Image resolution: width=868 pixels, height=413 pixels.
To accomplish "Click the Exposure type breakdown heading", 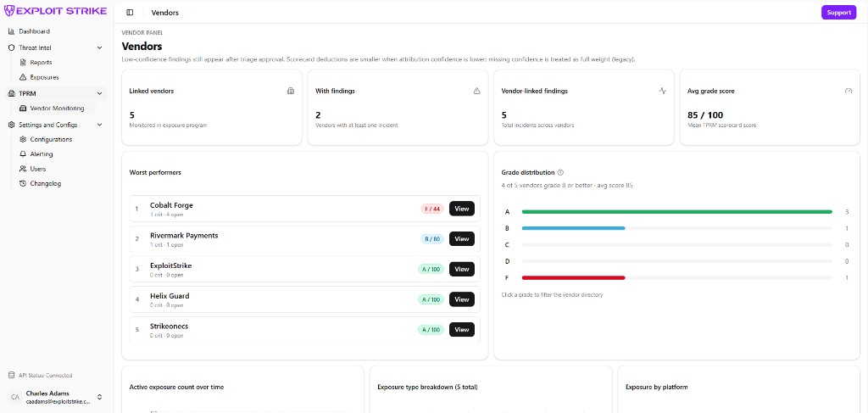I will (x=427, y=387).
